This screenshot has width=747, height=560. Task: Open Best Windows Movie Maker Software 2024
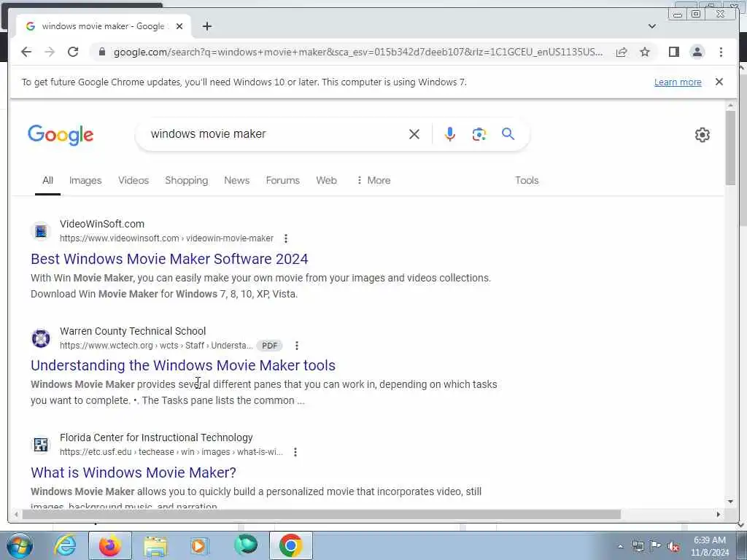point(169,259)
